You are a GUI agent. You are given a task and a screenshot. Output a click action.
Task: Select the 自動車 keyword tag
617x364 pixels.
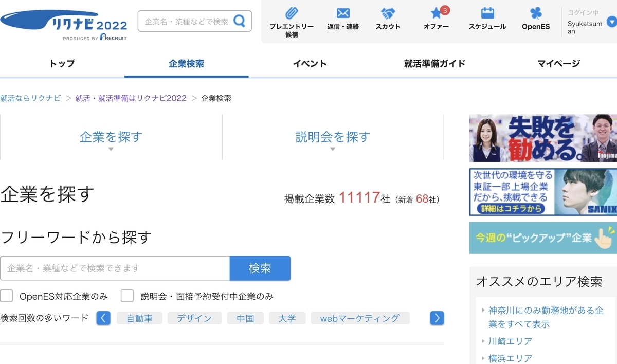click(x=139, y=318)
